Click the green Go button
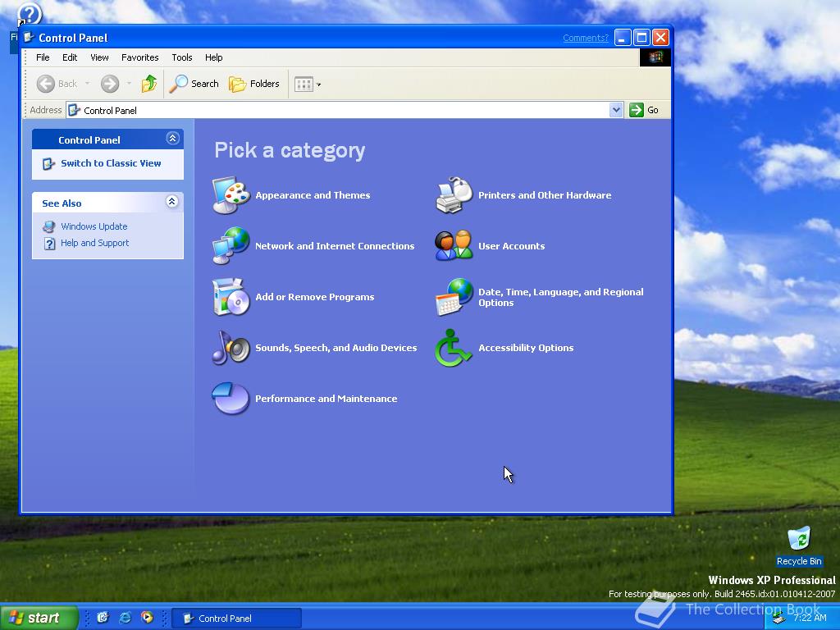Image resolution: width=840 pixels, height=630 pixels. (x=644, y=110)
